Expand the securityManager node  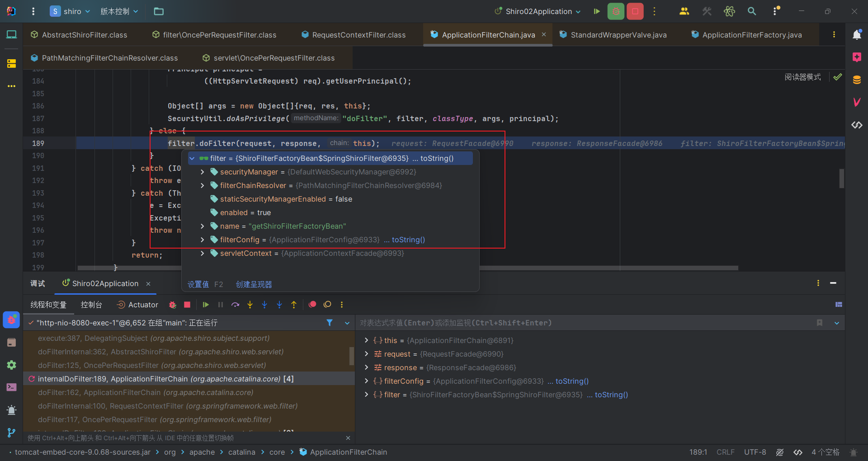(203, 172)
